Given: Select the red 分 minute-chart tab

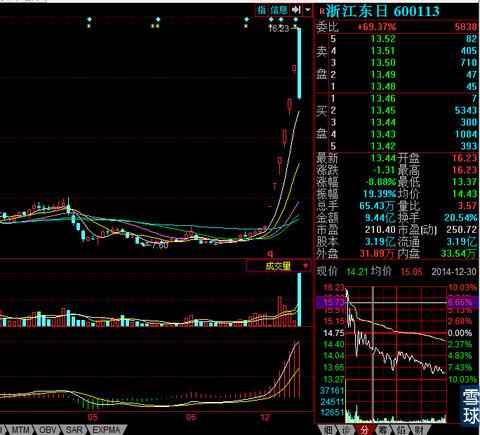Looking at the screenshot, I should tap(364, 430).
